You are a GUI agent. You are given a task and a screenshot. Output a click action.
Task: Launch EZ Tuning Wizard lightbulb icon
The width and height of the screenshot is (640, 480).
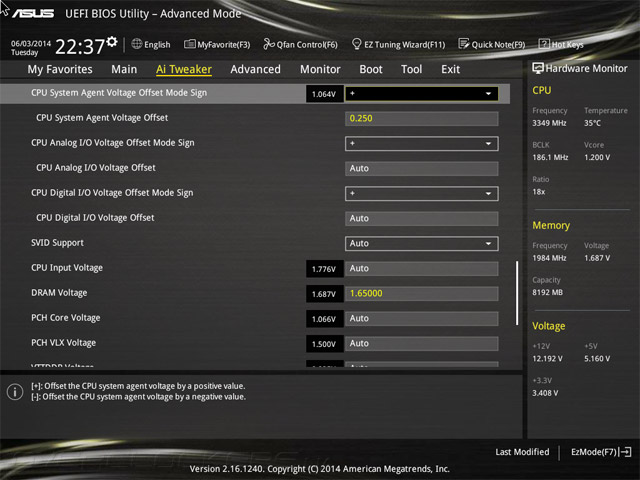[x=356, y=44]
